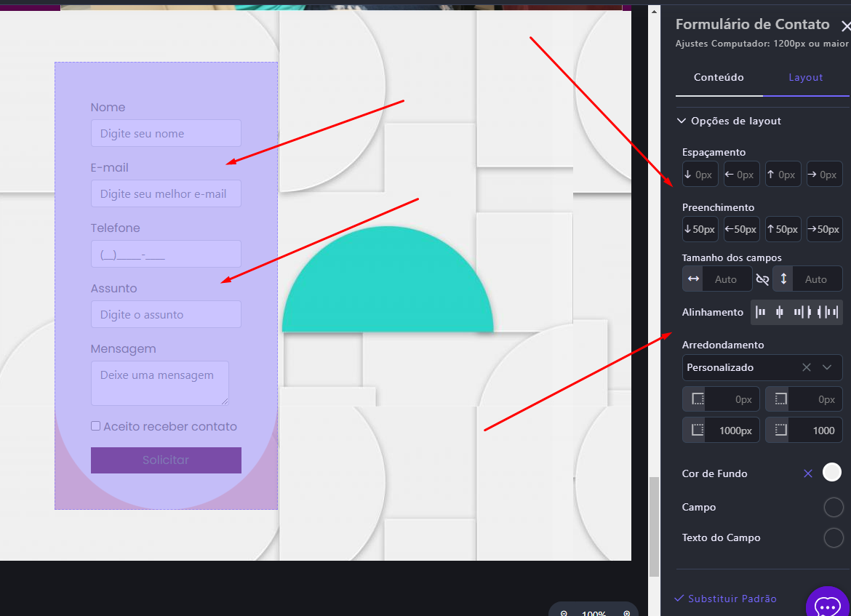The width and height of the screenshot is (851, 616).
Task: Select the Layout tab
Action: click(806, 77)
